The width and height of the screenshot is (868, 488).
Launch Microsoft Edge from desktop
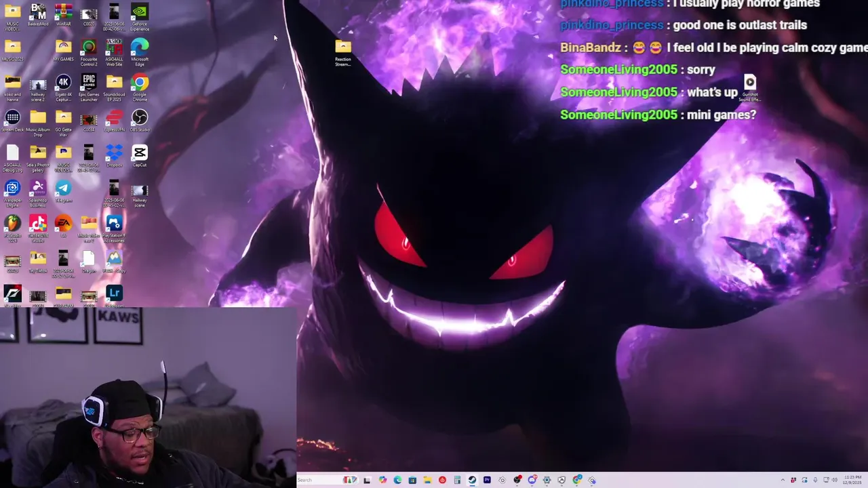click(x=140, y=53)
